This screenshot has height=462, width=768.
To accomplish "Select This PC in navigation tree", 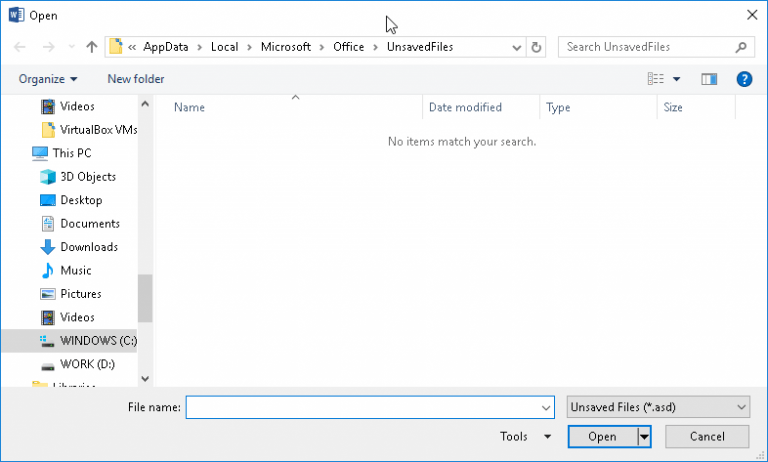I will pos(71,153).
